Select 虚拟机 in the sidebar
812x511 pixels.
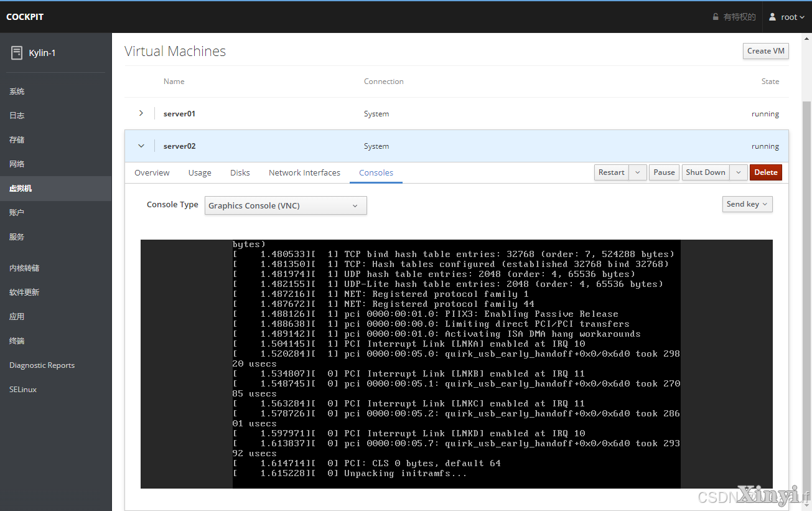pyautogui.click(x=55, y=189)
